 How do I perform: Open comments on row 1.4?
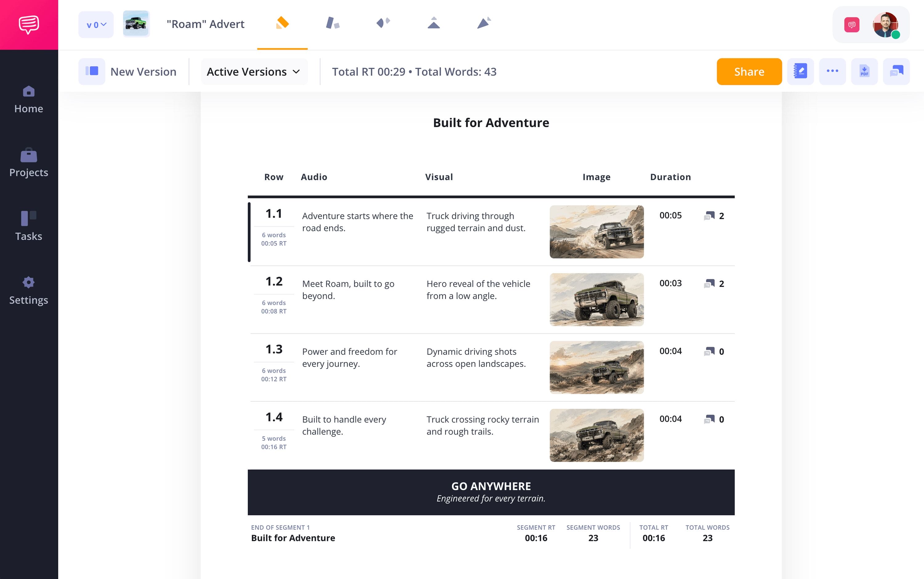(714, 419)
